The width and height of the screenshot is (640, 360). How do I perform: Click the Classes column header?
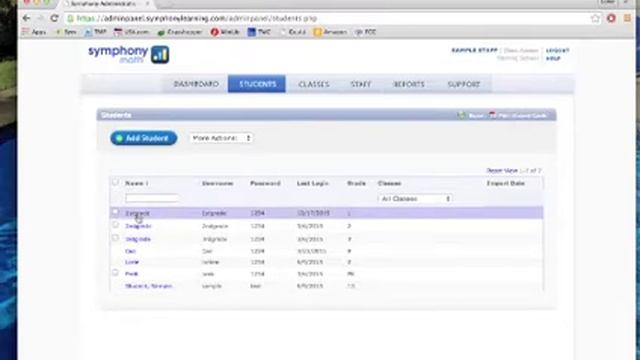click(389, 183)
